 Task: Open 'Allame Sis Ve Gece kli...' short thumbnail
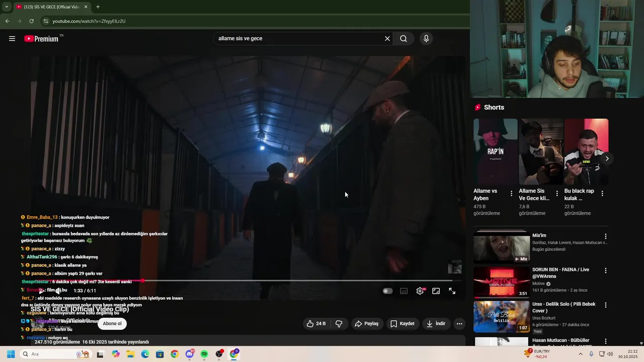click(x=541, y=152)
